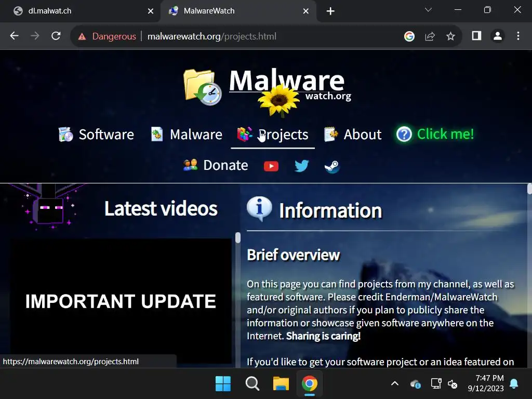Click the Brief overview heading

coord(293,255)
